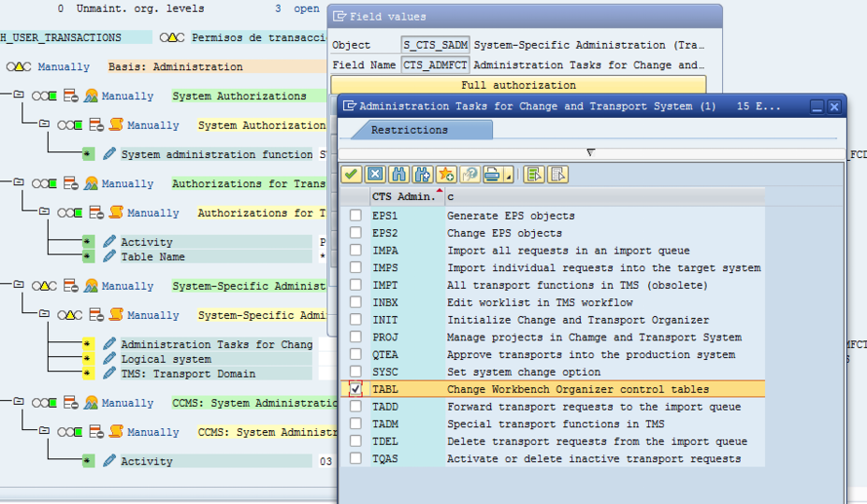This screenshot has height=504, width=867.
Task: Click the help hand question-mark icon
Action: [x=470, y=175]
